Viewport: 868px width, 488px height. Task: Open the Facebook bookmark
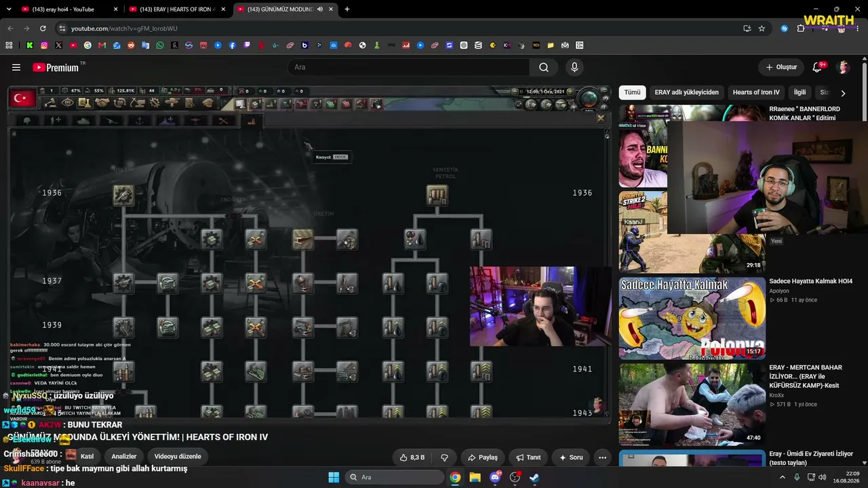coord(233,45)
